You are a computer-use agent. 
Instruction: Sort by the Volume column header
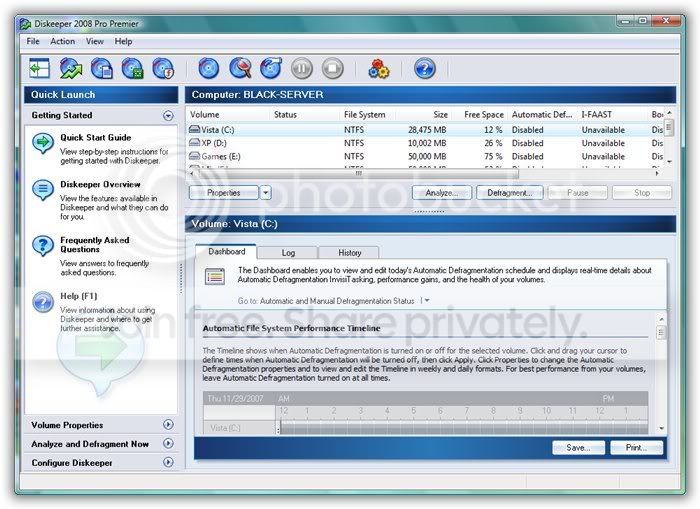click(x=228, y=115)
